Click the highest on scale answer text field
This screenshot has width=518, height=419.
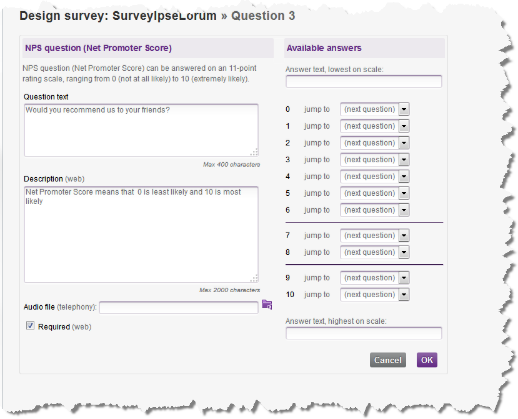(364, 333)
